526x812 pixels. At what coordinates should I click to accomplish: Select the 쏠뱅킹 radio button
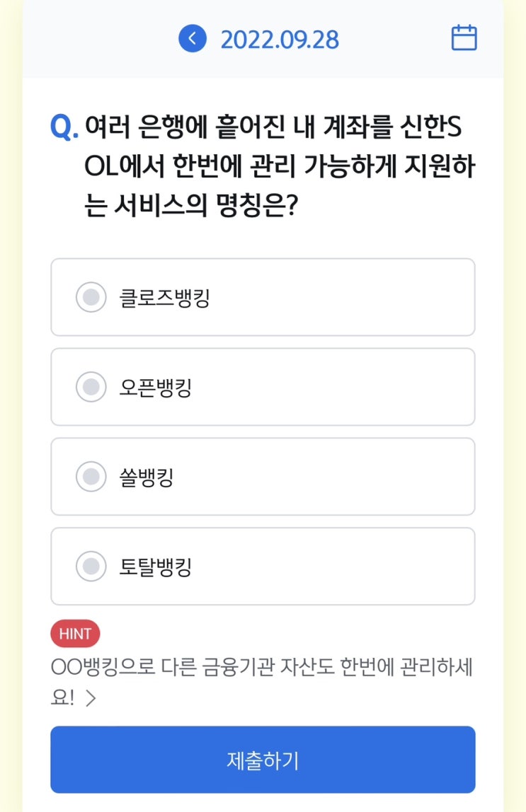coord(91,477)
